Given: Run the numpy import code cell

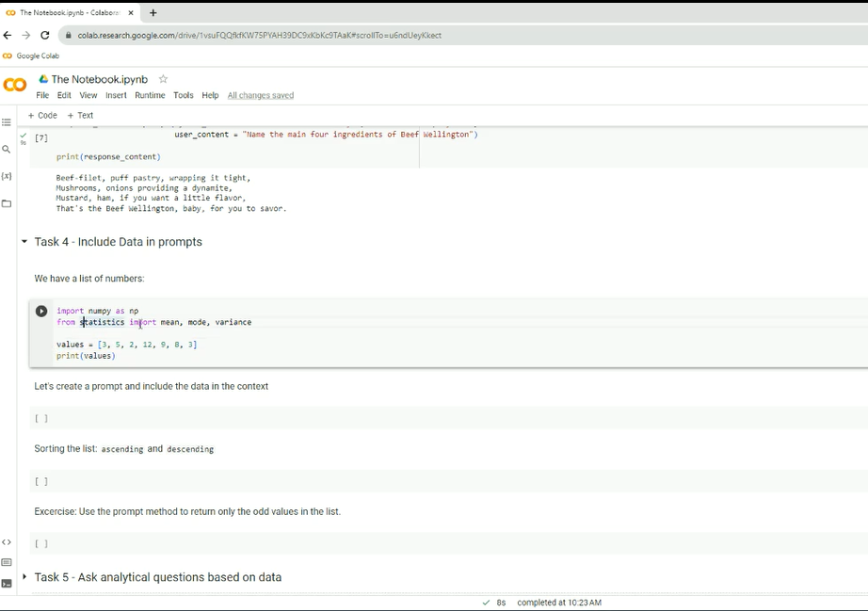Looking at the screenshot, I should coord(41,311).
